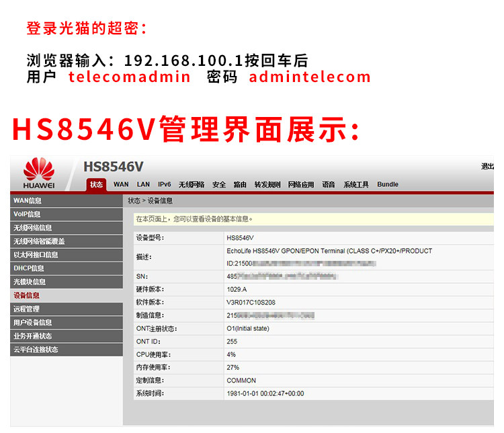Click the 内存使用率 label
Viewport: 504px width, 433px height.
click(x=153, y=367)
